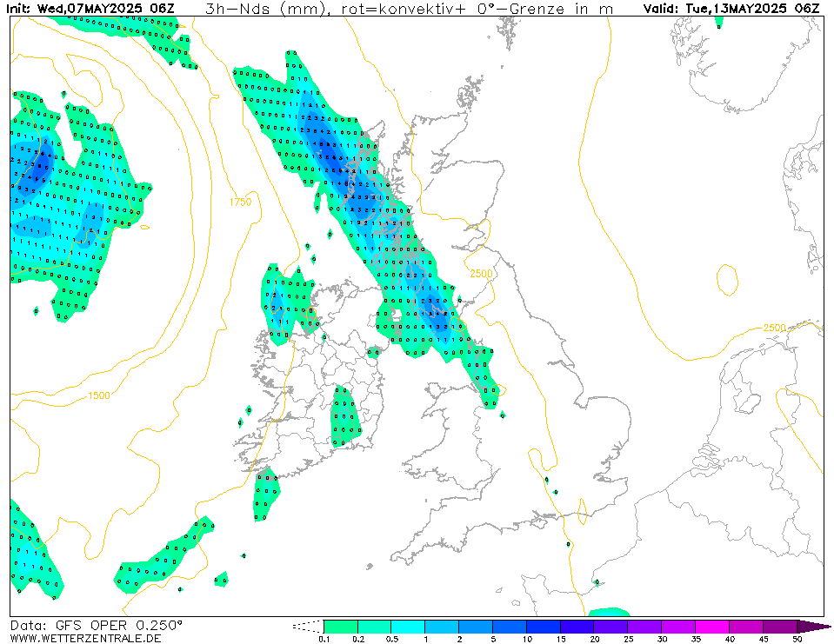The image size is (834, 644).
Task: Click the 0.5 legend tick label
Action: (391, 639)
